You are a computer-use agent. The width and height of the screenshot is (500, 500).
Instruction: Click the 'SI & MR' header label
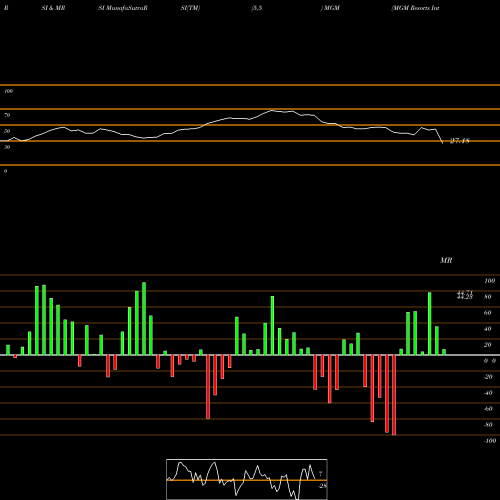(53, 8)
